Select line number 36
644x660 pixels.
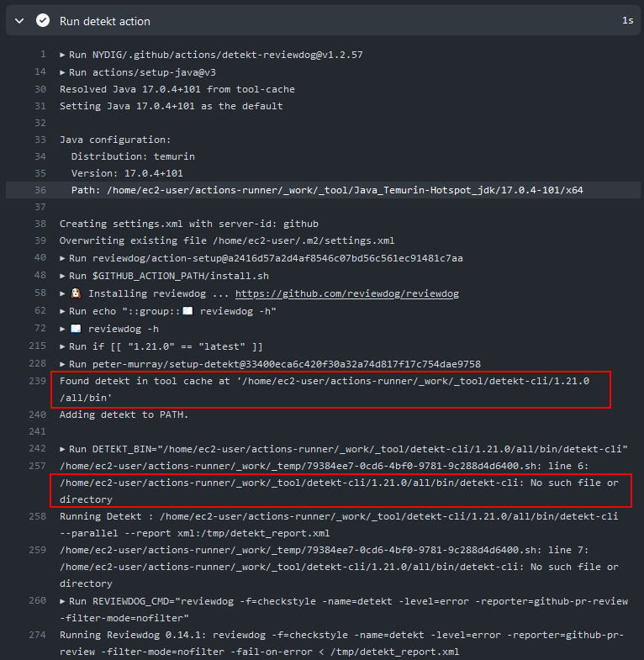click(x=40, y=190)
